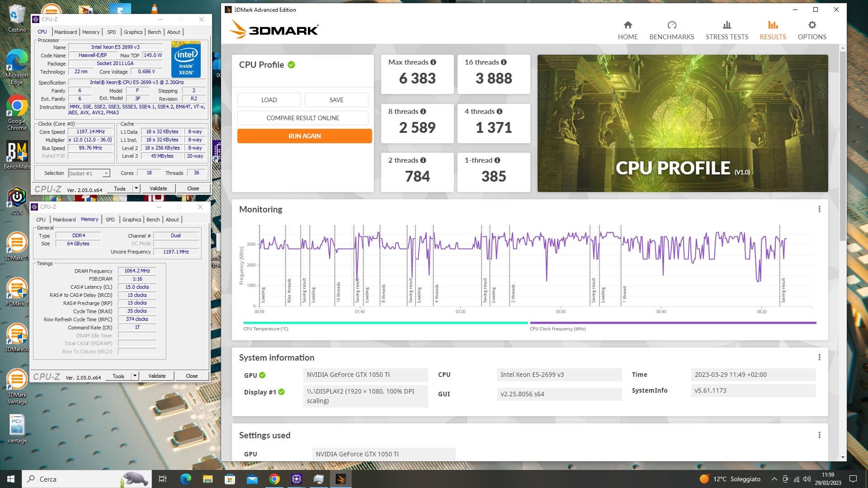Open Task View in taskbar
The image size is (868, 488).
(163, 479)
